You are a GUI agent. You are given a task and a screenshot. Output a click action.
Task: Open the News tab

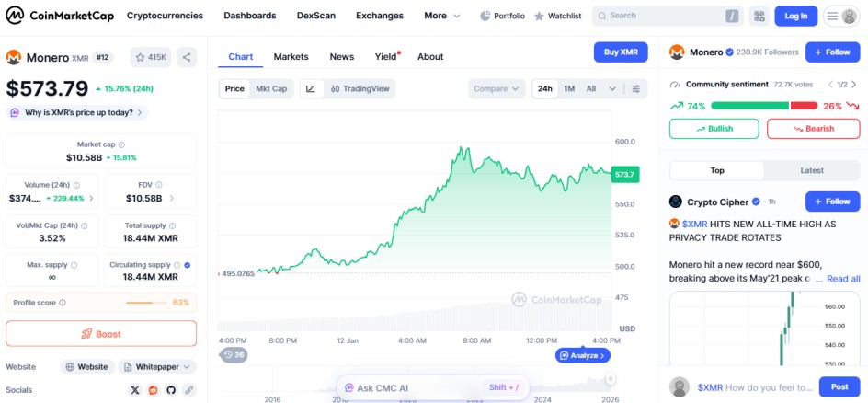(x=341, y=56)
